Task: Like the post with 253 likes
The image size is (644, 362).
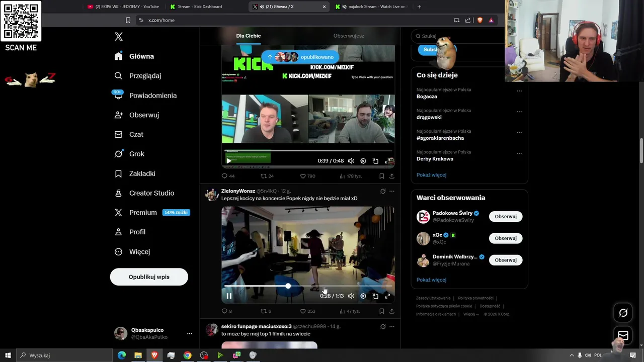Action: tap(307, 311)
